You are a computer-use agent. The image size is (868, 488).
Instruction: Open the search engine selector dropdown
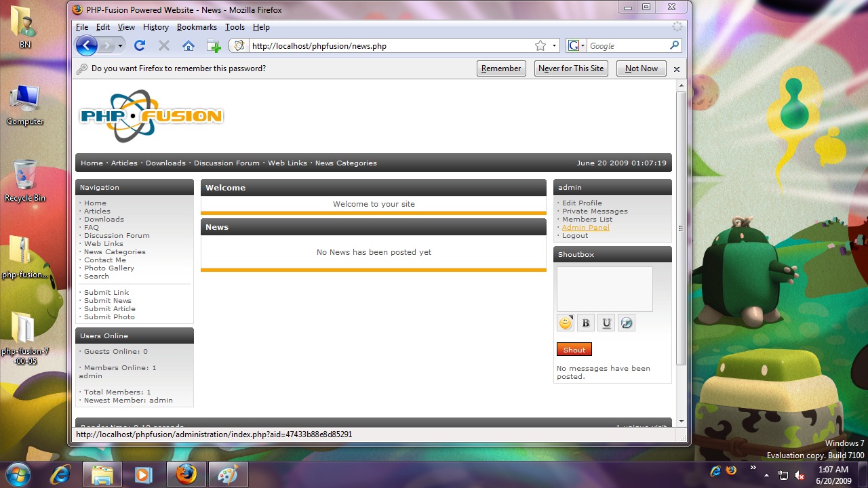pyautogui.click(x=576, y=46)
